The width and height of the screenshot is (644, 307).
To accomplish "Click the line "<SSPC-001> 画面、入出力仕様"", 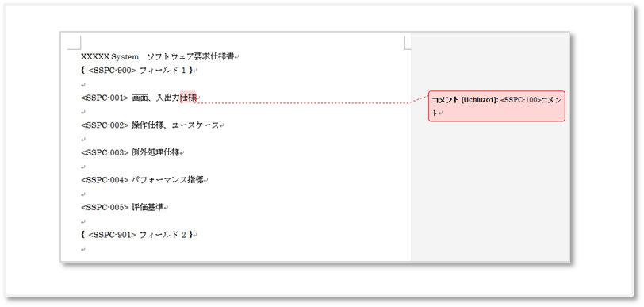I will (x=139, y=98).
